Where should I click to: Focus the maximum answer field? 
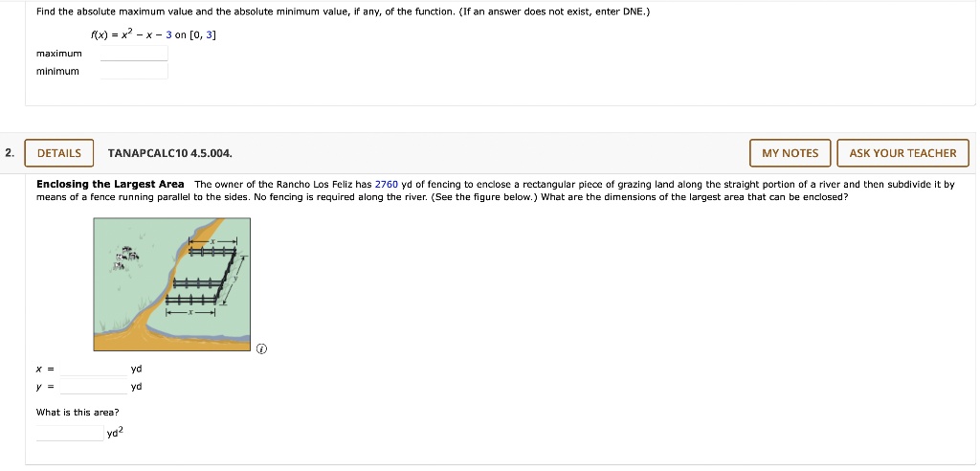(134, 54)
